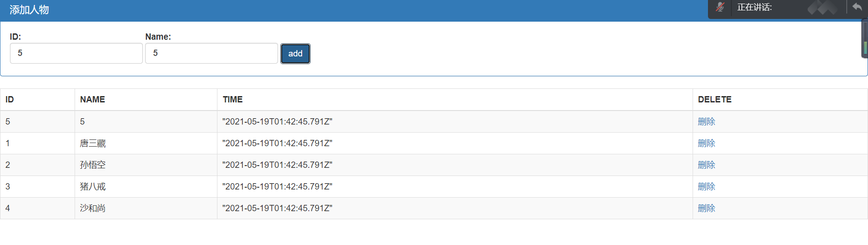
Task: Focus the Name input field
Action: 212,53
